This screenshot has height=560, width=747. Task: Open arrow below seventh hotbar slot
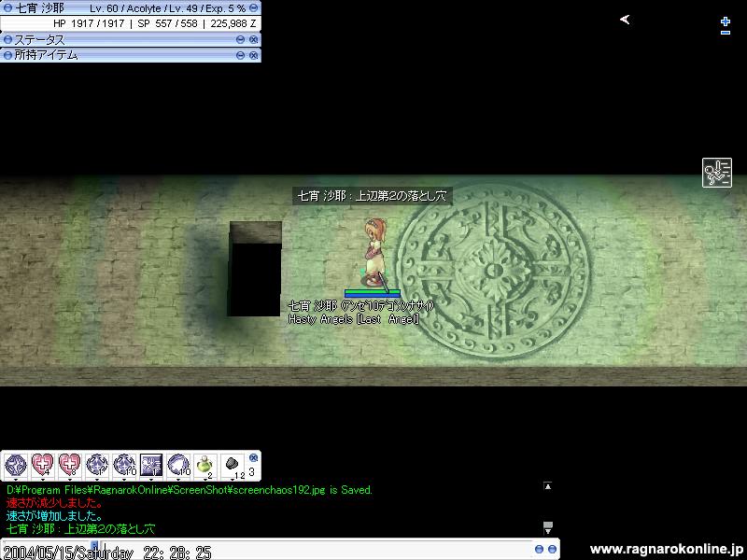[178, 479]
